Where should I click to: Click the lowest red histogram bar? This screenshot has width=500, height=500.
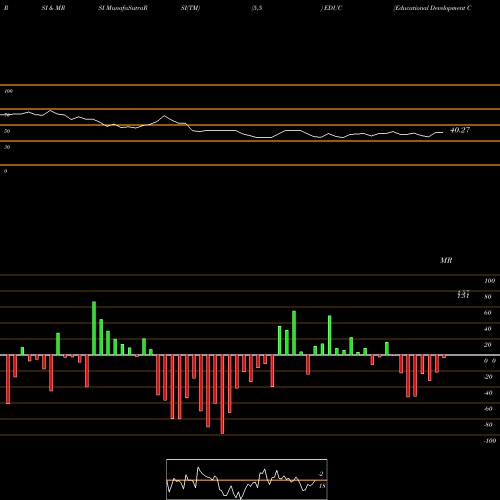point(222,394)
